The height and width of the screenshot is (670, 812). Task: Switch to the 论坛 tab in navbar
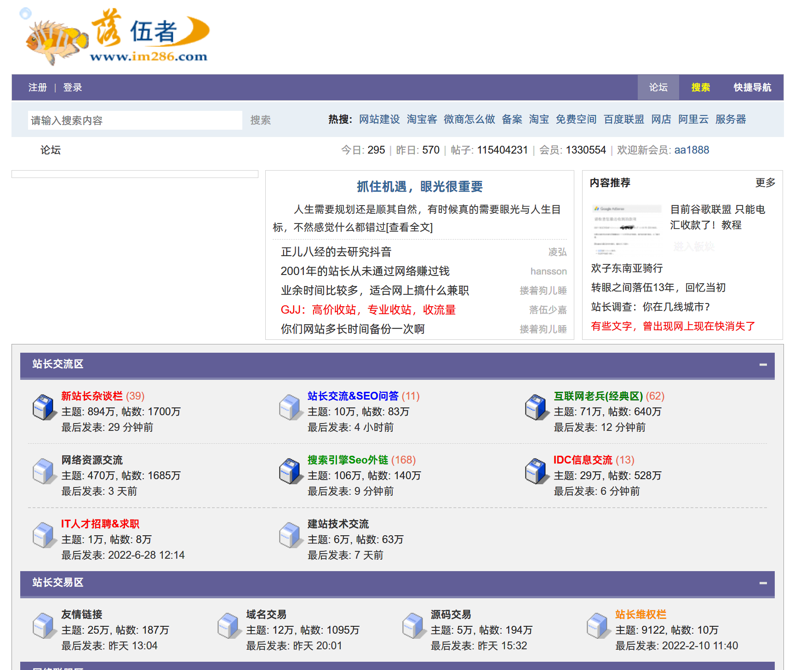[x=658, y=87]
